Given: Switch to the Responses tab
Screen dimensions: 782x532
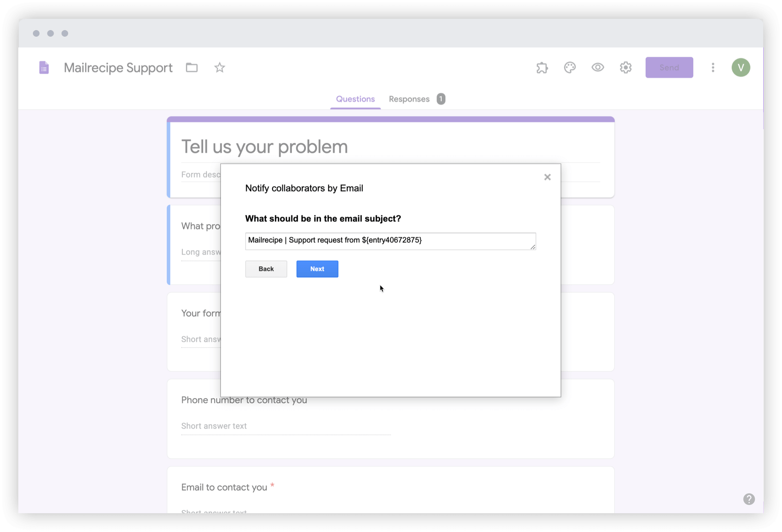Looking at the screenshot, I should 409,99.
